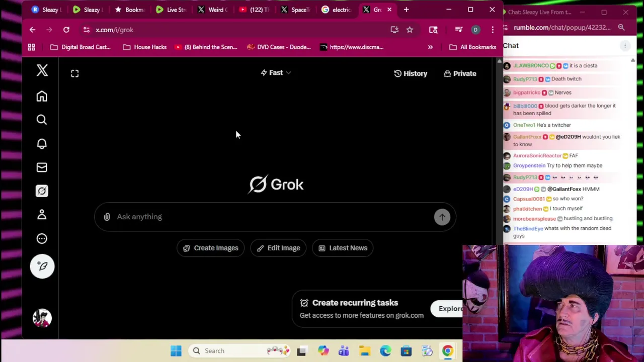Open Microsoft Teams from taskbar

click(x=344, y=351)
